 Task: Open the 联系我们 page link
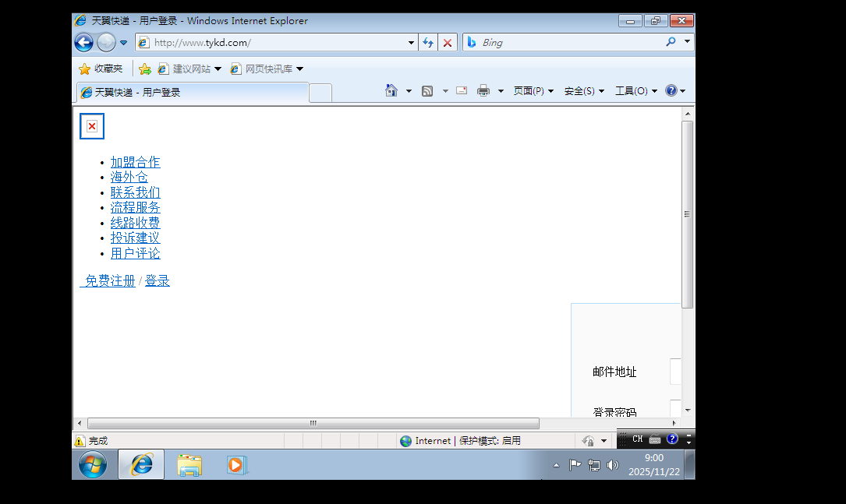(135, 192)
